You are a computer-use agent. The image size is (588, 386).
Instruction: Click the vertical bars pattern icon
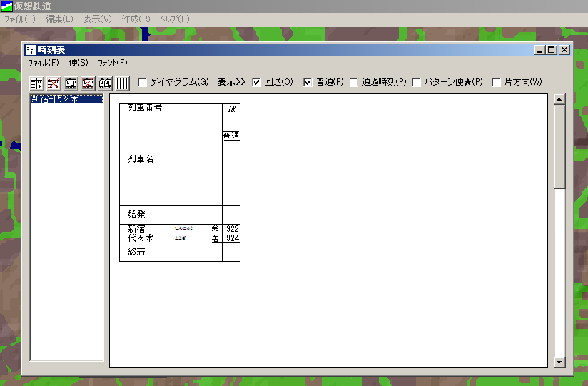[122, 83]
